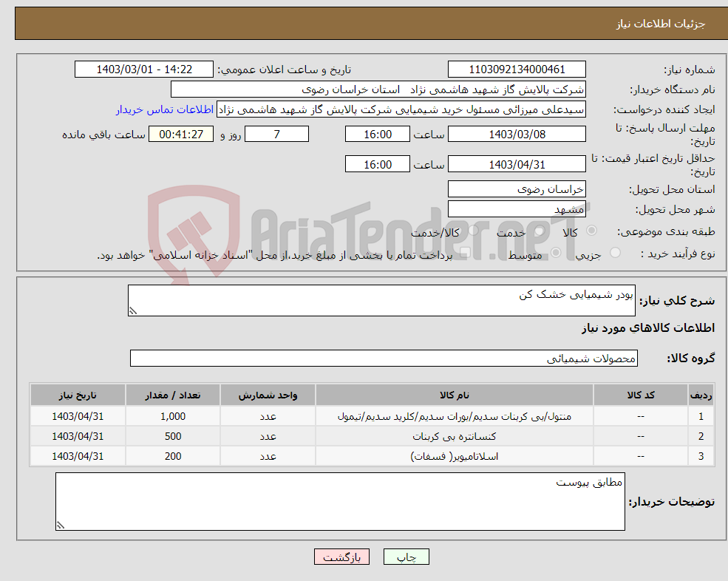The image size is (728, 581).
Task: Click the need date in row 3
Action: tap(78, 456)
